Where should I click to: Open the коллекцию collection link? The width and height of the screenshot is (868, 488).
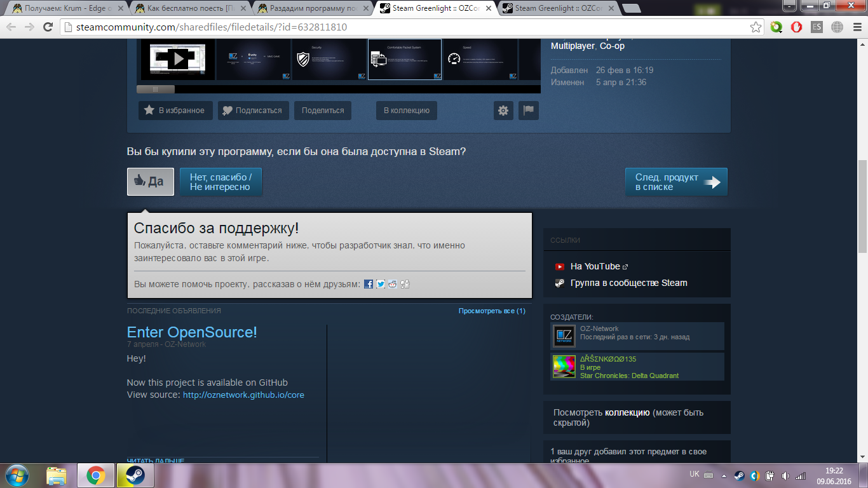tap(627, 412)
